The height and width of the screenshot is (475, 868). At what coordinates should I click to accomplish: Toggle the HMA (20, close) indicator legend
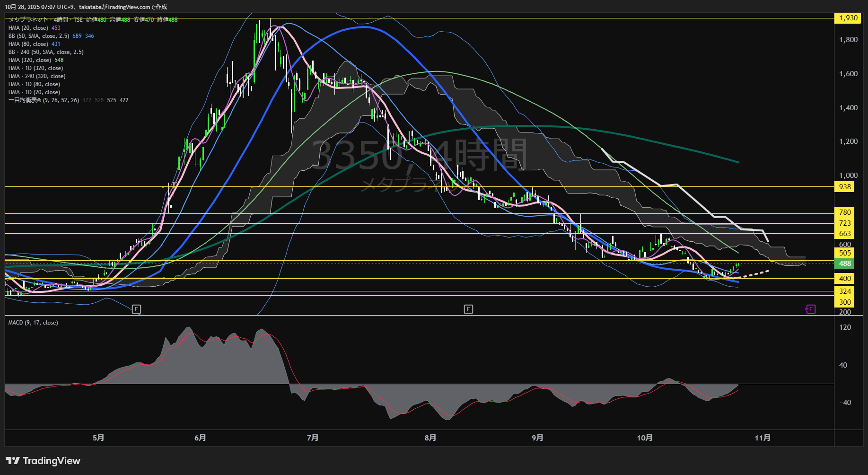pyautogui.click(x=28, y=28)
